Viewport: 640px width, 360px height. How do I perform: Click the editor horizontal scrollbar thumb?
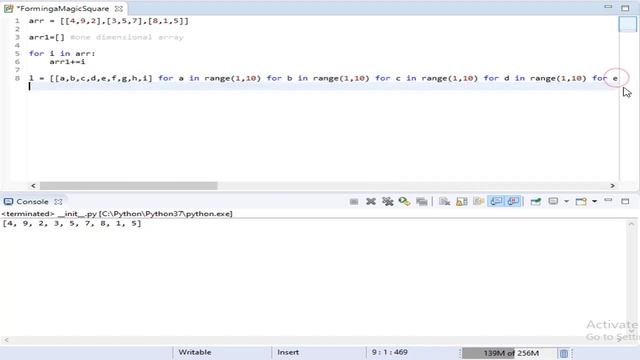coord(129,186)
